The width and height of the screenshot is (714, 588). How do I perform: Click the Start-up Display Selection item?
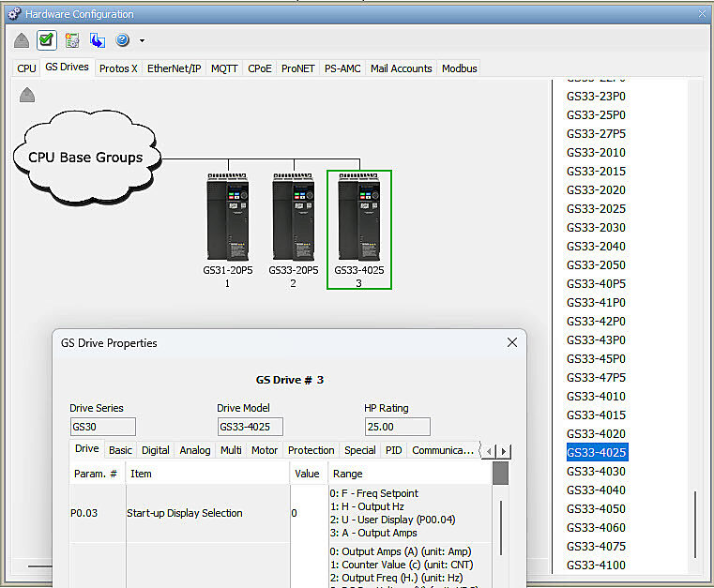[207, 513]
